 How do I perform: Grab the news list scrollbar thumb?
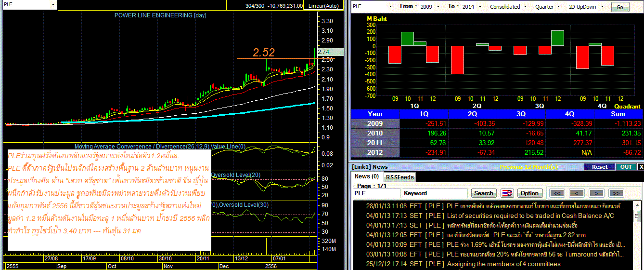(637, 215)
